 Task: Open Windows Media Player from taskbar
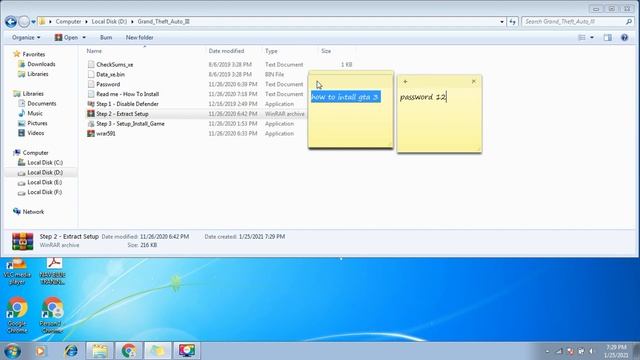pos(40,351)
